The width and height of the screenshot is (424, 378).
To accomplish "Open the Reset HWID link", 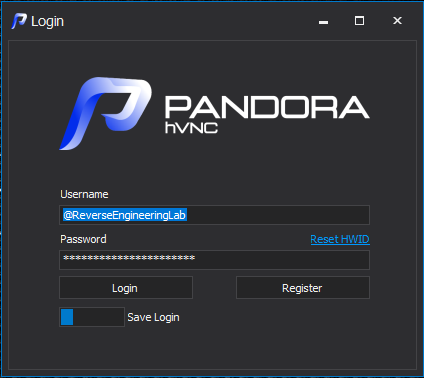I will (x=340, y=239).
